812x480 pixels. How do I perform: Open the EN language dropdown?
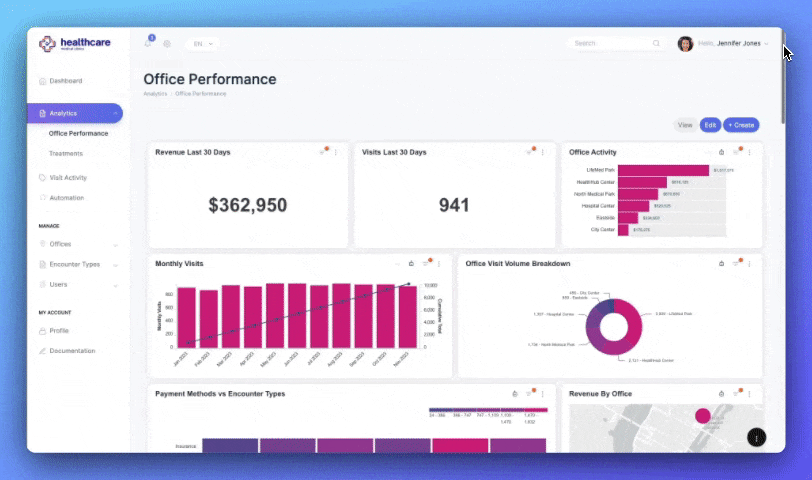202,44
